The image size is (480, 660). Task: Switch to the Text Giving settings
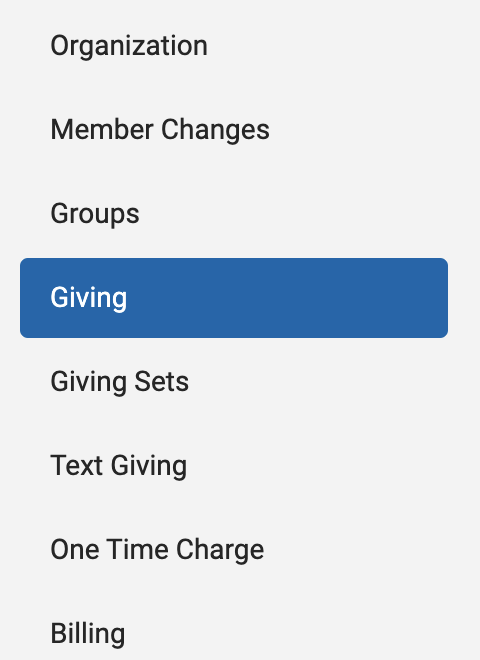[234, 466]
